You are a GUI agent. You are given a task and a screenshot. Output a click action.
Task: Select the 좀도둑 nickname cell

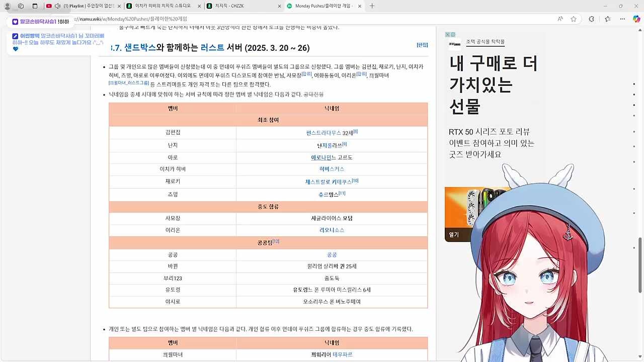pos(332,278)
